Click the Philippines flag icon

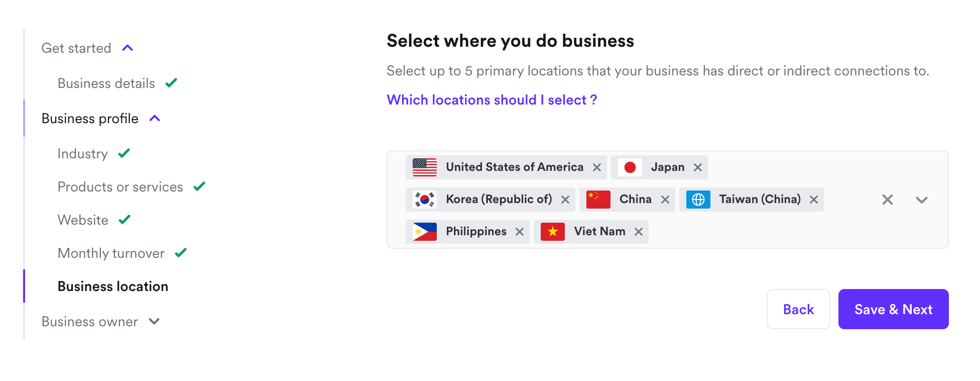point(425,232)
